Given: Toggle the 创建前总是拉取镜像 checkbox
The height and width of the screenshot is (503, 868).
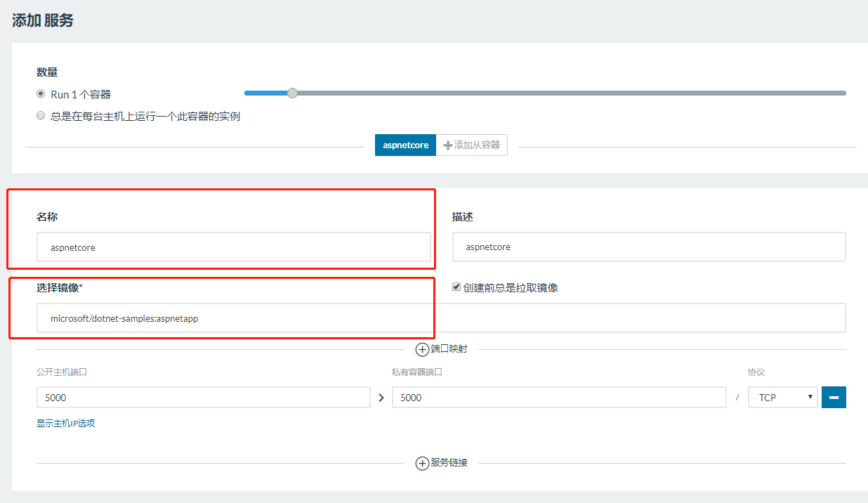Looking at the screenshot, I should [456, 287].
